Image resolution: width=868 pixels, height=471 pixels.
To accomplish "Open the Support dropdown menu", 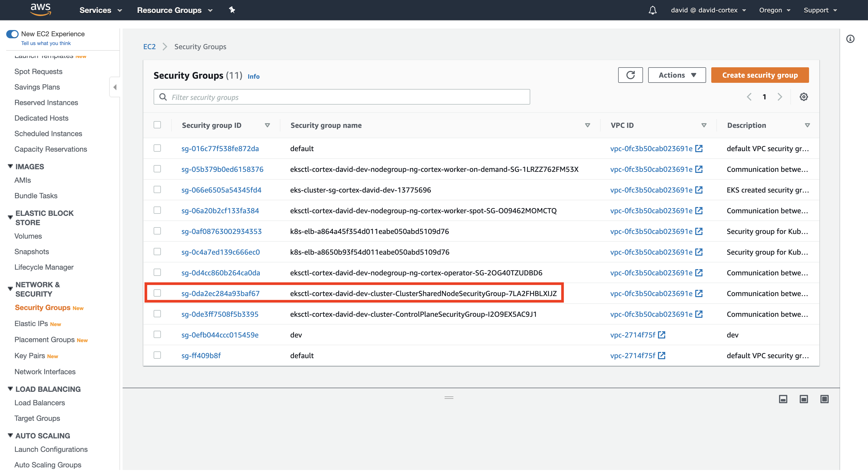I will (820, 10).
